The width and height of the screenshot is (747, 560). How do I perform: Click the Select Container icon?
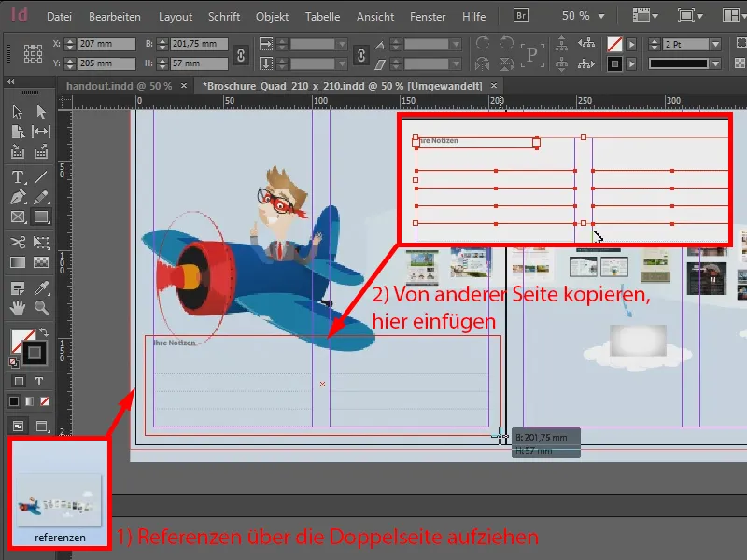click(562, 43)
